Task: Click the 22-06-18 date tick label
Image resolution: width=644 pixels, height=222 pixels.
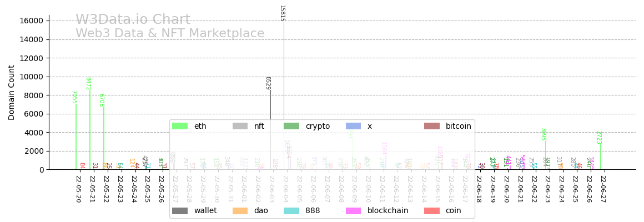Action: 479,190
